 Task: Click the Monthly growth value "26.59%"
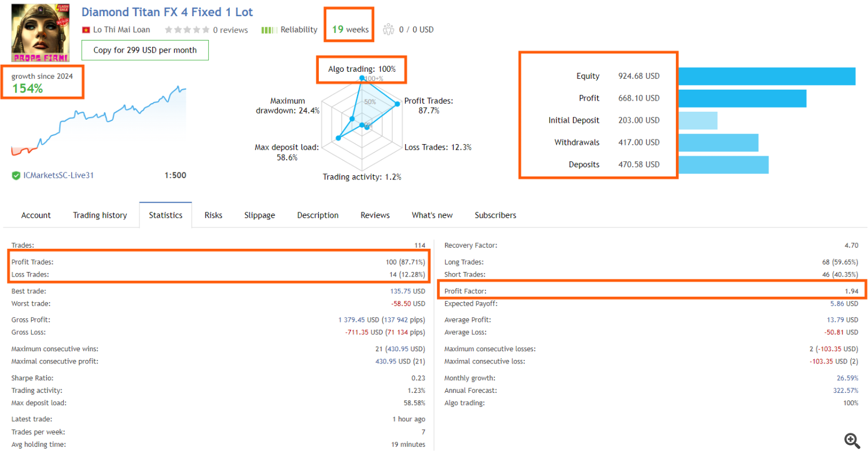click(848, 378)
